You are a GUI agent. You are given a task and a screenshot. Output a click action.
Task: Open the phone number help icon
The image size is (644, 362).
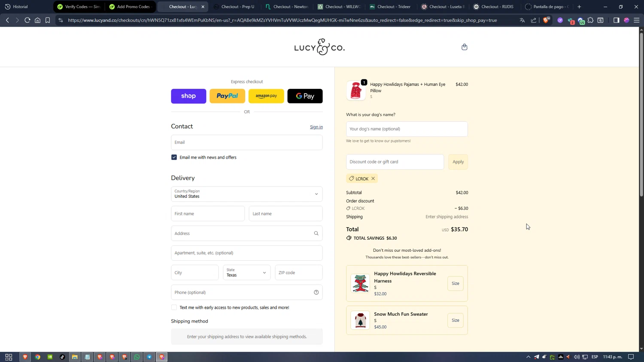point(316,293)
